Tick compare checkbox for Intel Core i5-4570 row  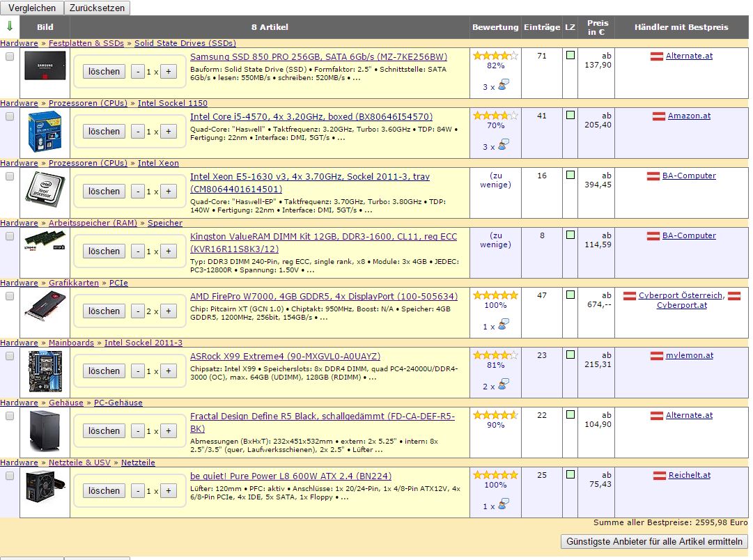(x=10, y=117)
